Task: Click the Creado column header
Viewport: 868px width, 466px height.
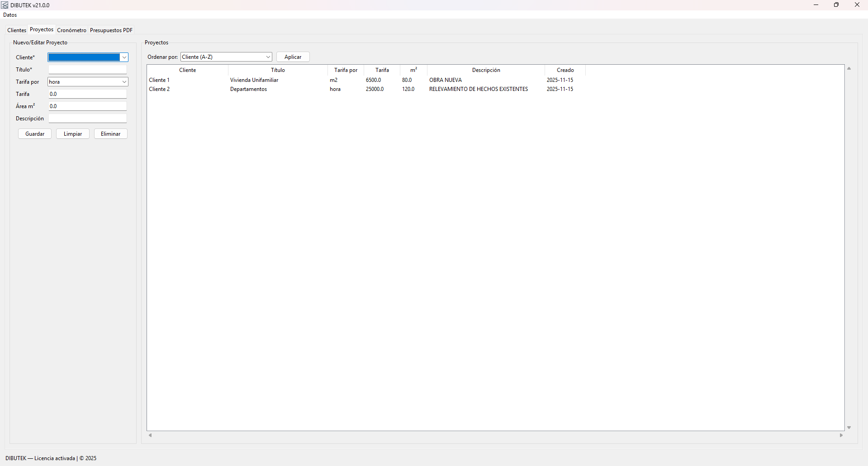Action: click(565, 70)
